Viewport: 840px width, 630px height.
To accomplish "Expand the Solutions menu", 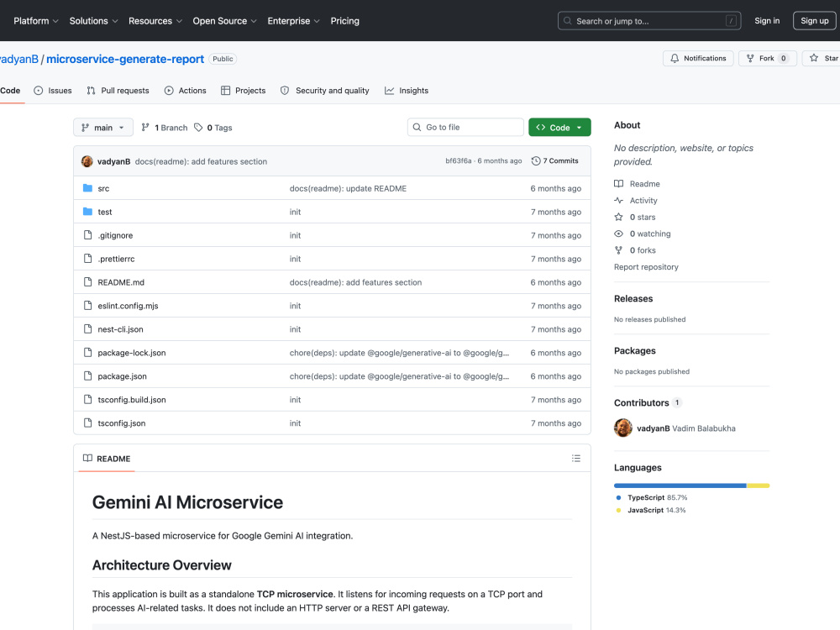I will tap(94, 21).
